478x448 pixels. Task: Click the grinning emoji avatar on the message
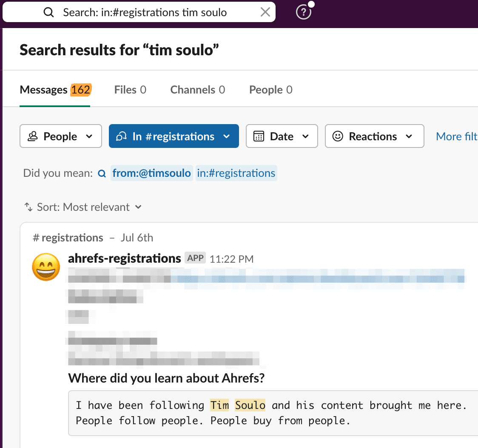(46, 267)
